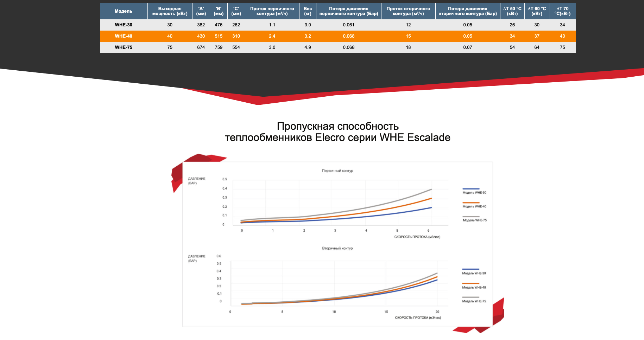Screen dimensions: 644x340
Task: Click the 'Вес (кг)' column header
Action: [x=308, y=11]
